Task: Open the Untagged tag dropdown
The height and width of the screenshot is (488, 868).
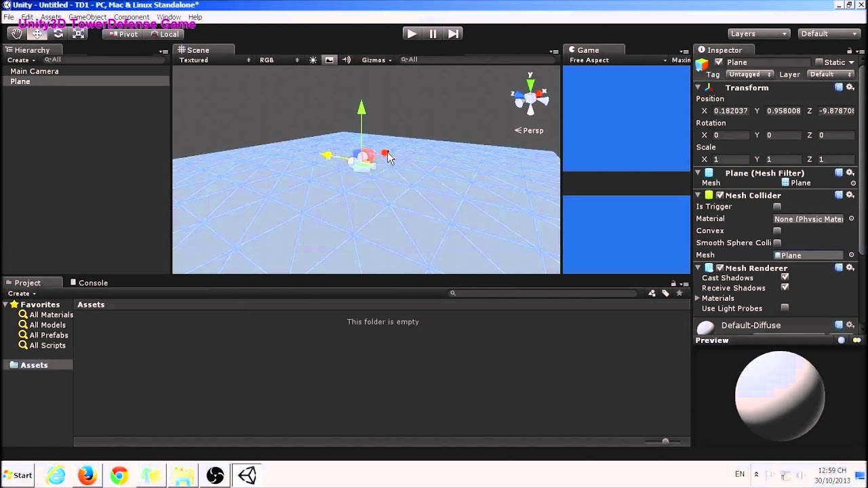Action: coord(750,75)
